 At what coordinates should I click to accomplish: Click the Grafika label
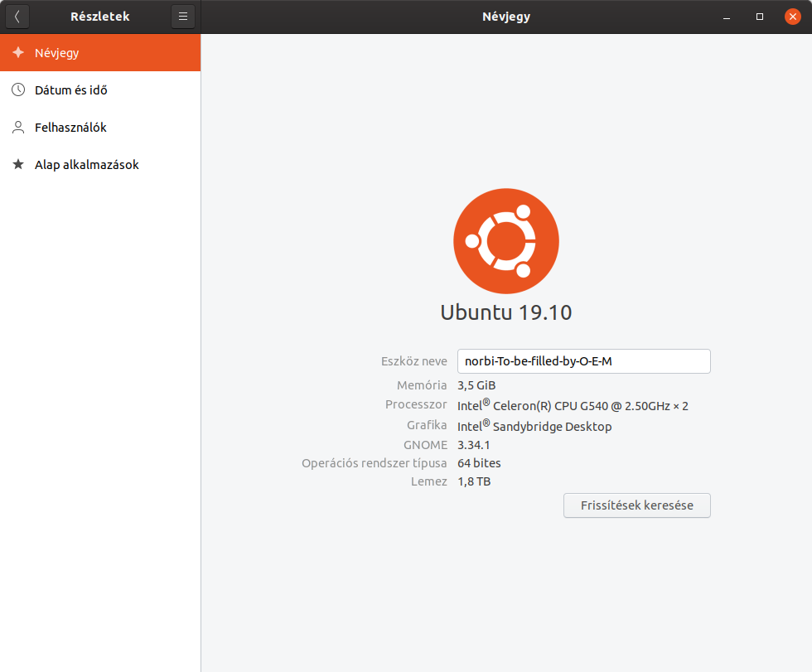tap(427, 425)
